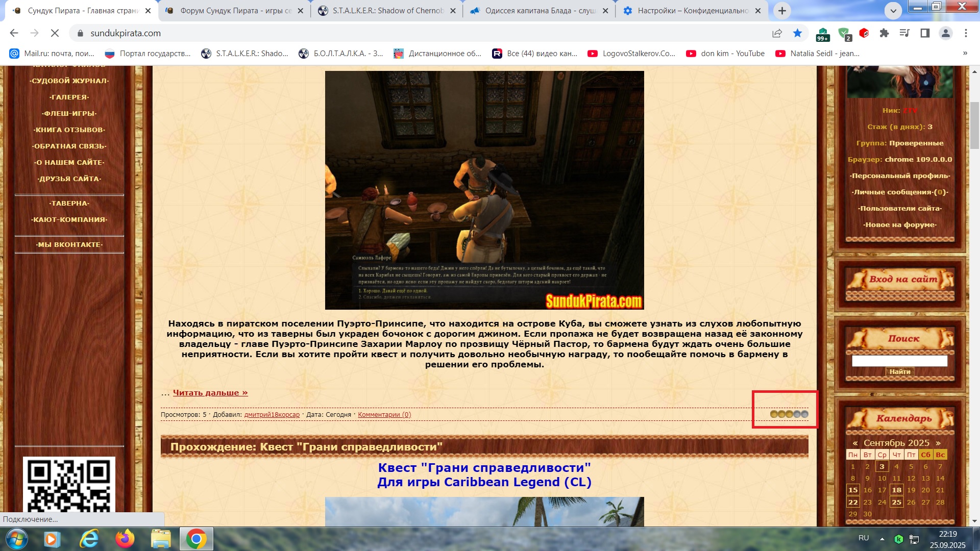Click the address bar URL sundukpirata.com

(126, 33)
